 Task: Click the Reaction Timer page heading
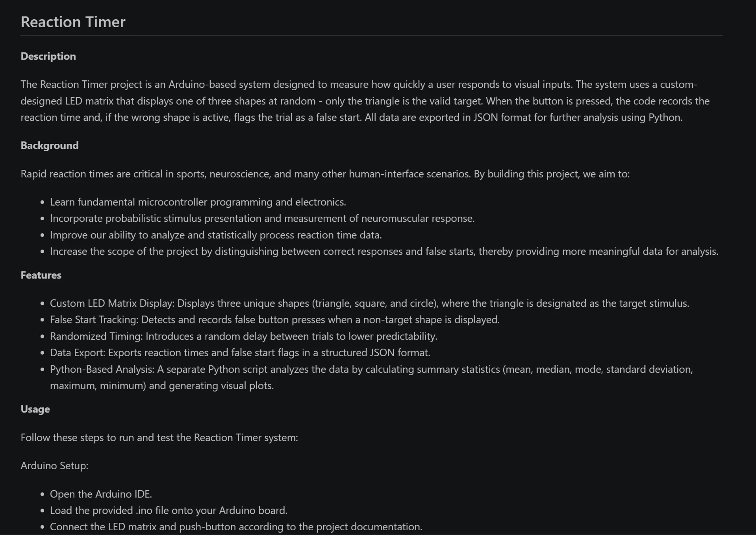point(73,22)
